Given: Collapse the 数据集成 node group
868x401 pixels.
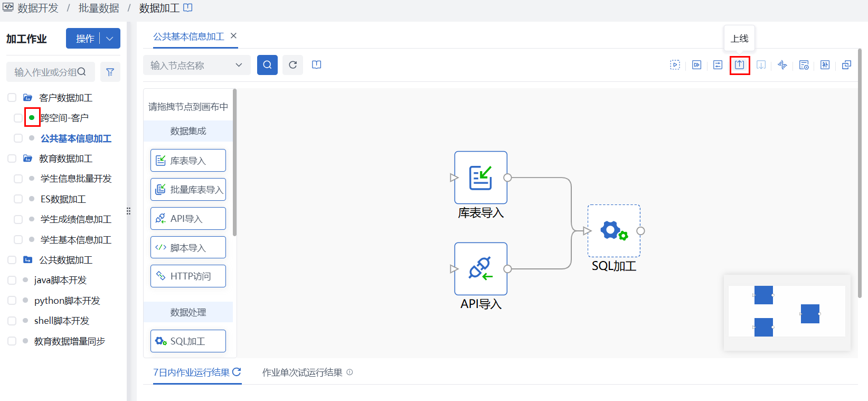Looking at the screenshot, I should click(x=188, y=131).
